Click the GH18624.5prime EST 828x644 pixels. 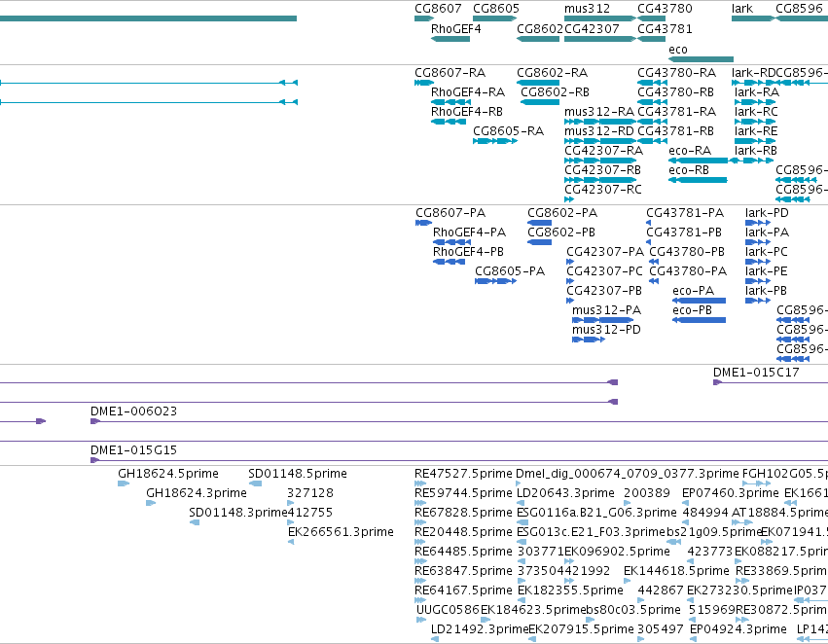click(124, 483)
